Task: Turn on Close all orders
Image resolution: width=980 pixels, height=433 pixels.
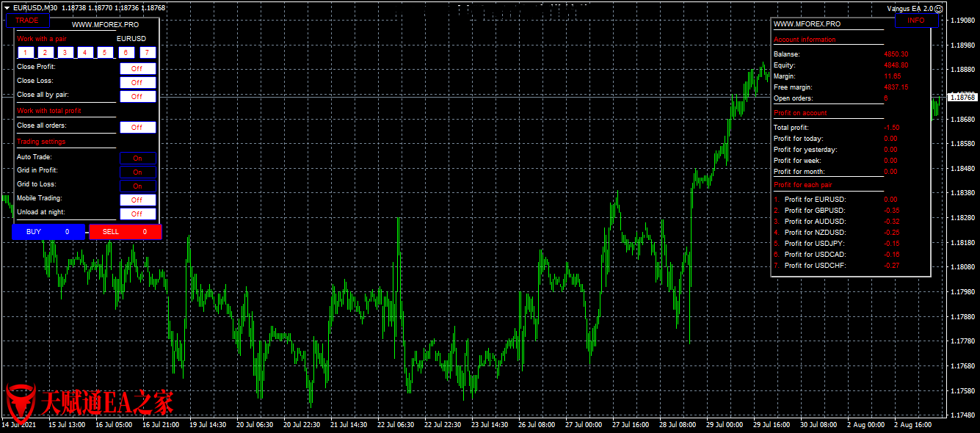Action: tap(137, 127)
